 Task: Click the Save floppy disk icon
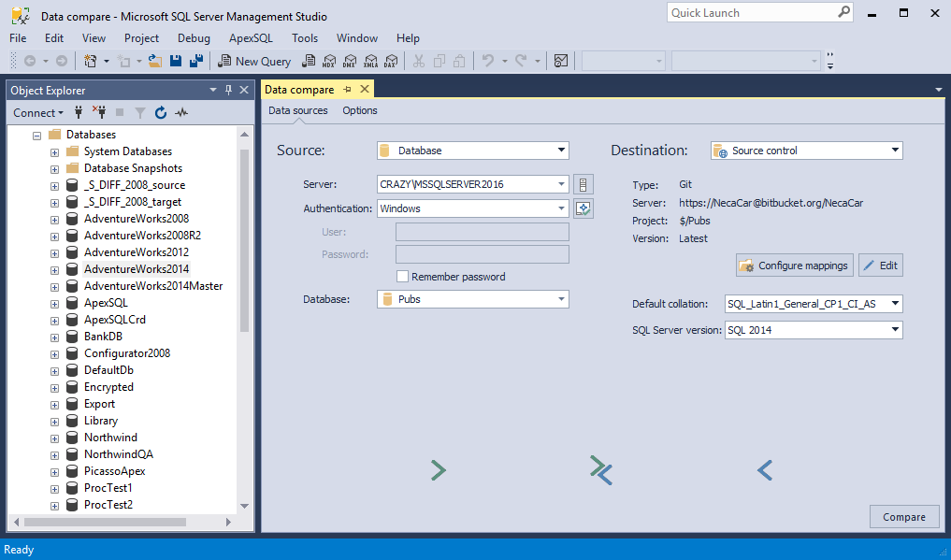pyautogui.click(x=176, y=61)
